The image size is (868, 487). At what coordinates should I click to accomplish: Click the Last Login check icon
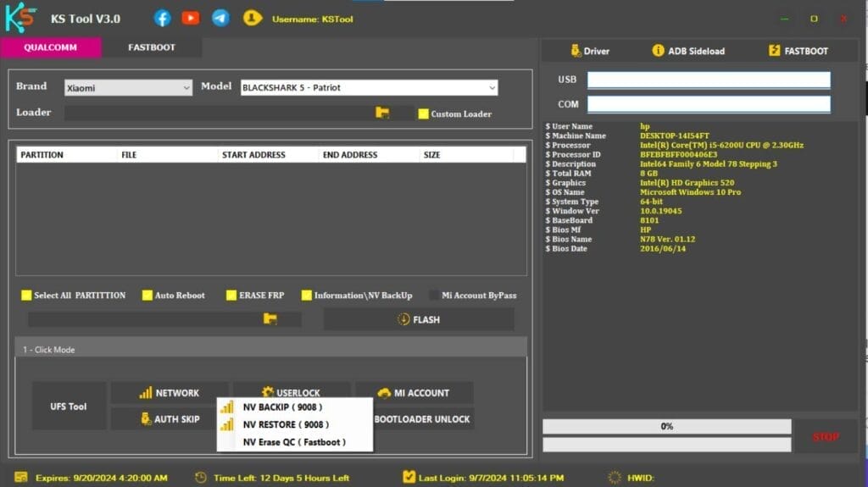coord(409,477)
